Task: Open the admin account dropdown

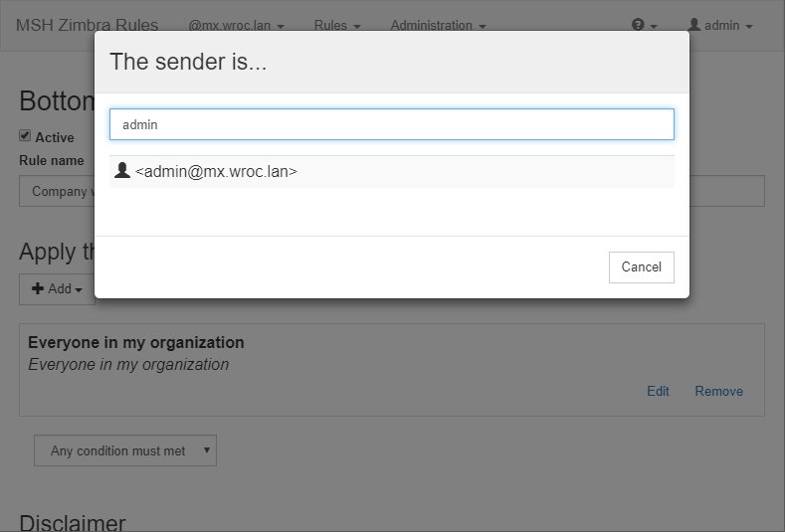Action: (720, 26)
